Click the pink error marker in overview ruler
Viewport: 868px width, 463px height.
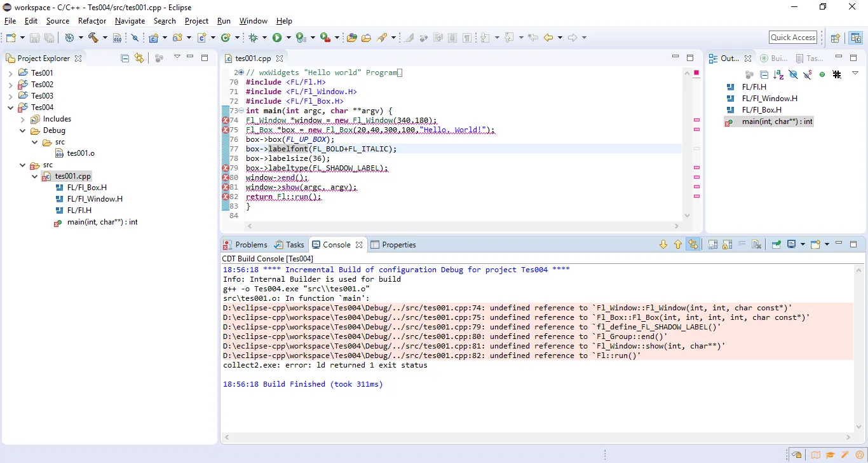(x=696, y=120)
